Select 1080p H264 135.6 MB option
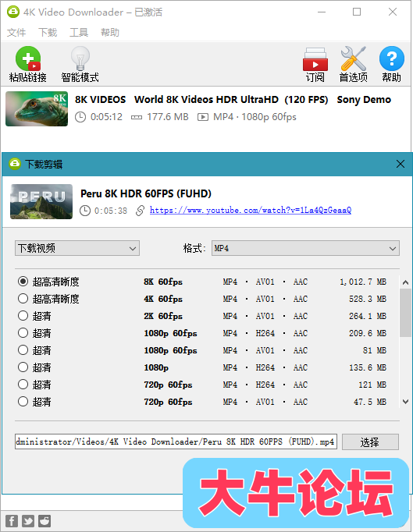The width and height of the screenshot is (413, 532). point(23,367)
